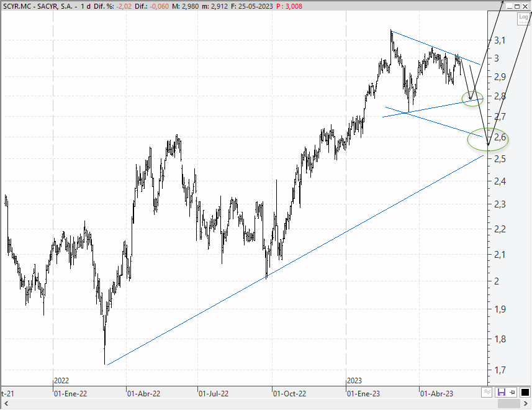Click the 2,9 price axis label
Screen dimensions: 532x410
500,76
